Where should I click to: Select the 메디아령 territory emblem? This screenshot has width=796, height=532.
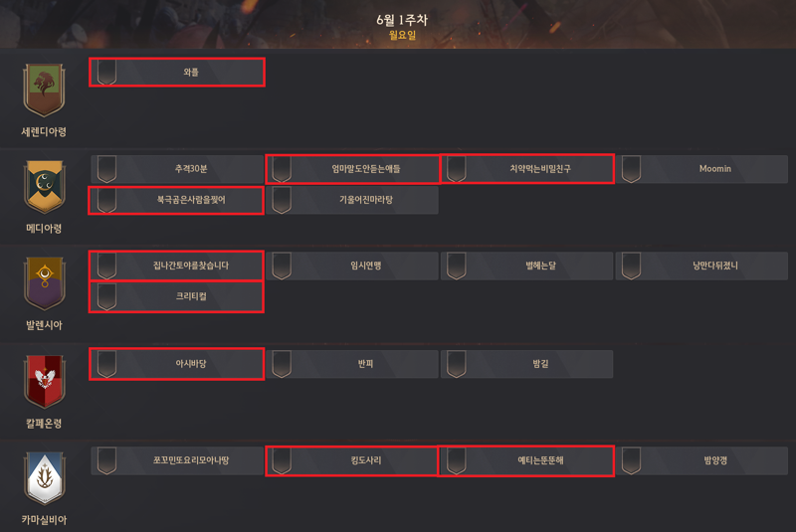tap(44, 187)
